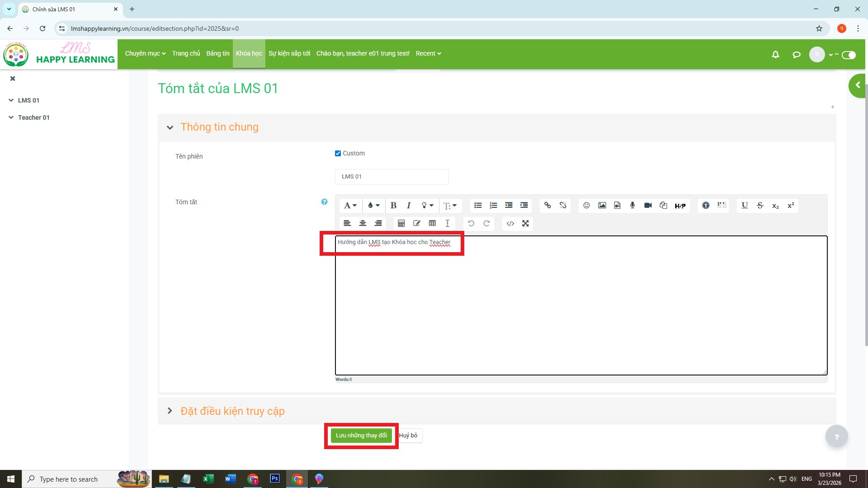
Task: Open the Chuyên mục dropdown menu
Action: tap(145, 53)
